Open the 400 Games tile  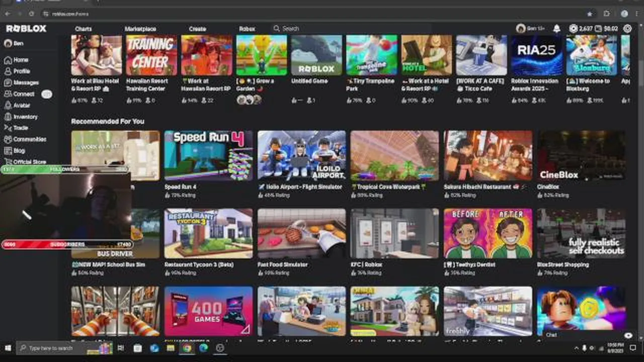pos(208,311)
